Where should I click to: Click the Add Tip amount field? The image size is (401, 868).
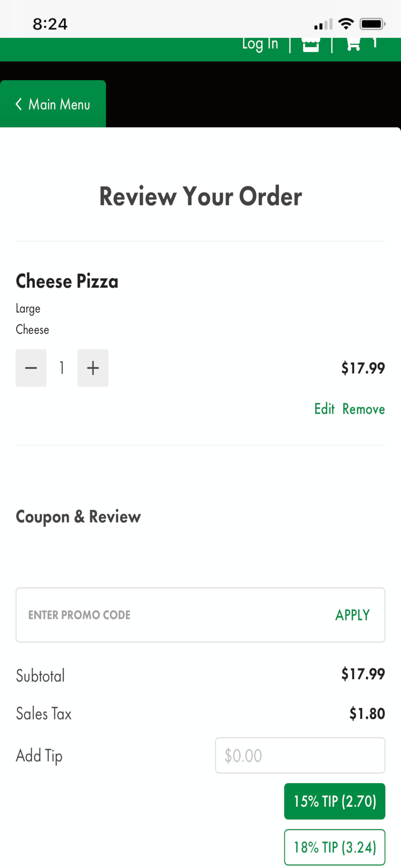[300, 756]
